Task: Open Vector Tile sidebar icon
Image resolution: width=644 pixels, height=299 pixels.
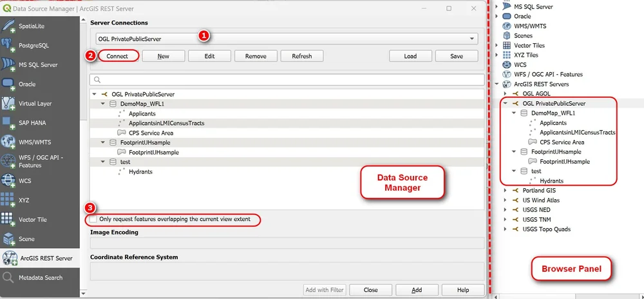Action: 8,219
